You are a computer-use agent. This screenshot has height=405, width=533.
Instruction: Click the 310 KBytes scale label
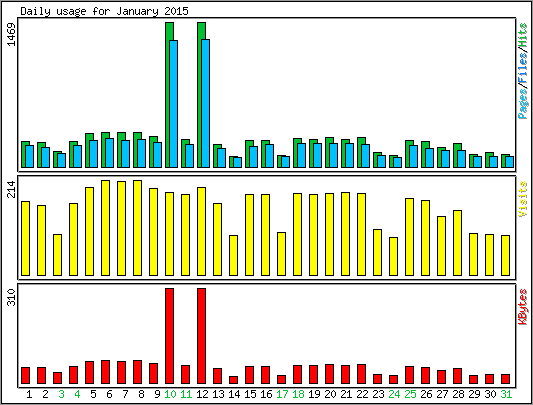pos(12,297)
